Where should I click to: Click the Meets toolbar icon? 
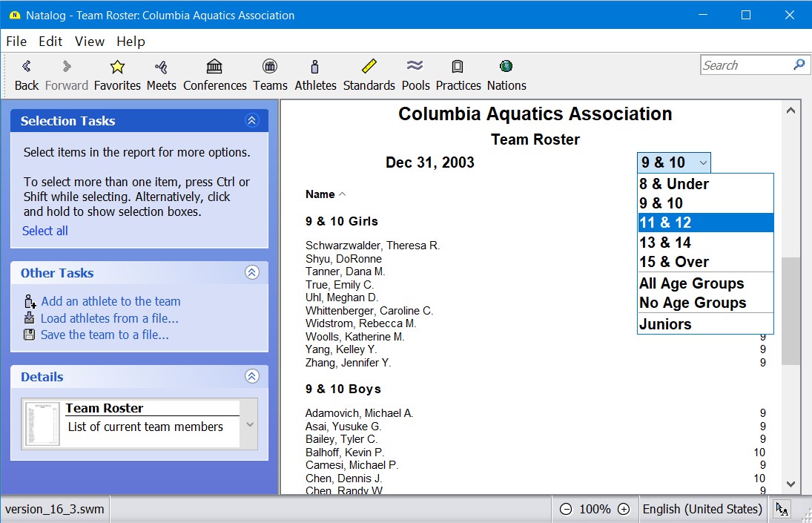point(161,68)
